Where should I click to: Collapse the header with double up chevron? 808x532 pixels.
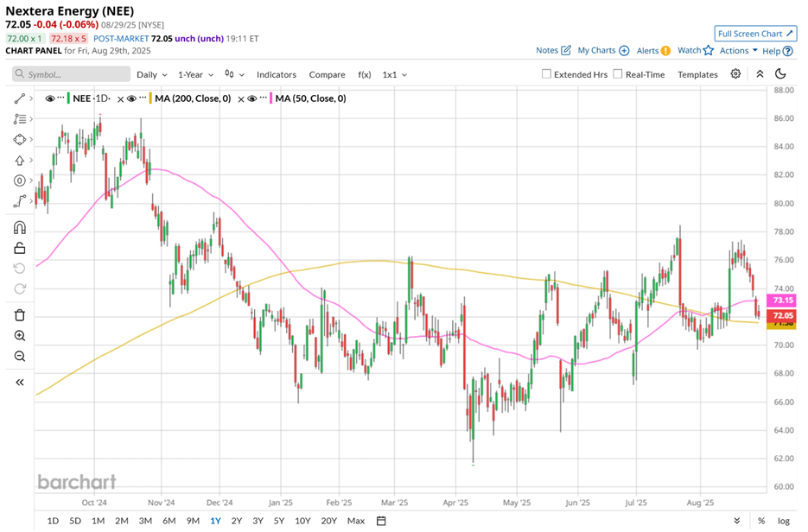coord(760,73)
